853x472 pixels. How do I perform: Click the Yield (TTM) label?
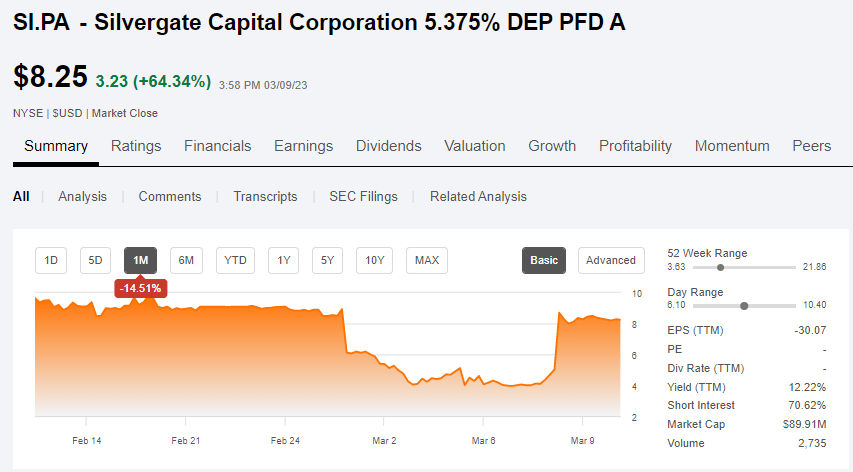click(x=696, y=387)
